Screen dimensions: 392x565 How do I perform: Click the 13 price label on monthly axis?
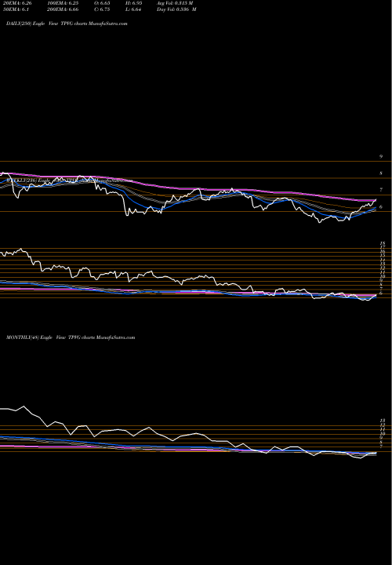pos(382,421)
